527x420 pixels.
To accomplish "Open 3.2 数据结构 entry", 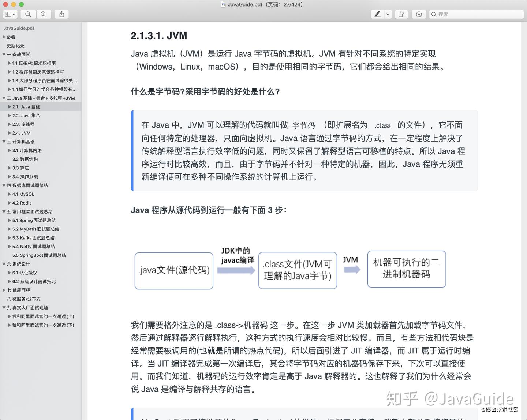I will (x=25, y=159).
